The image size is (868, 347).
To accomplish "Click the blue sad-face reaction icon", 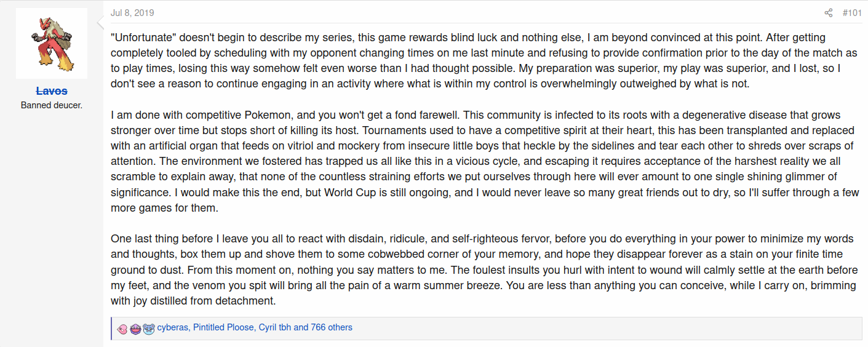I will [x=148, y=329].
